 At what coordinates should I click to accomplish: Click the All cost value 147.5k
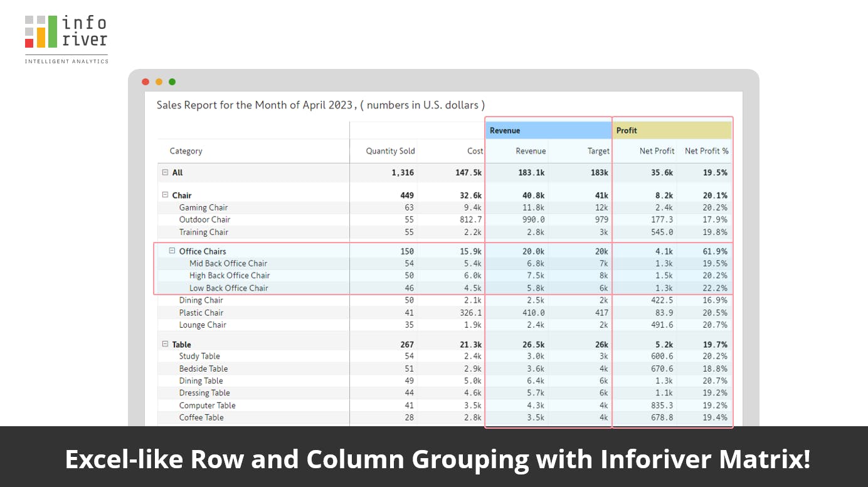point(468,172)
